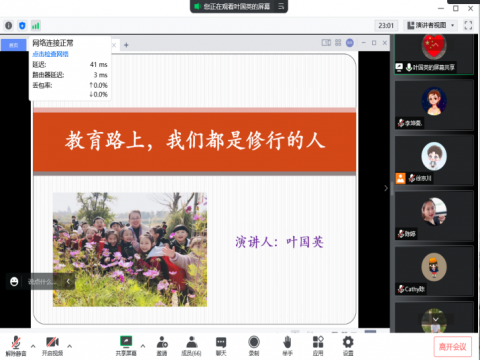Open the security shield icon
The width and height of the screenshot is (480, 360).
[22, 25]
